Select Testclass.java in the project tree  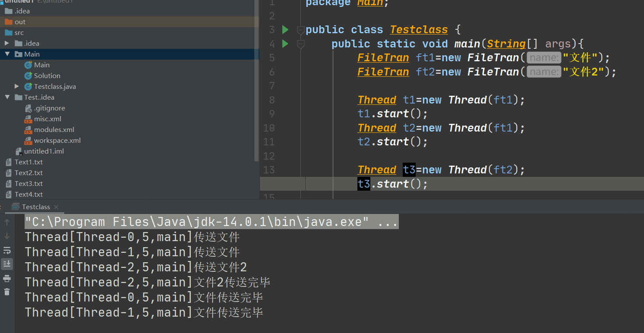50,86
